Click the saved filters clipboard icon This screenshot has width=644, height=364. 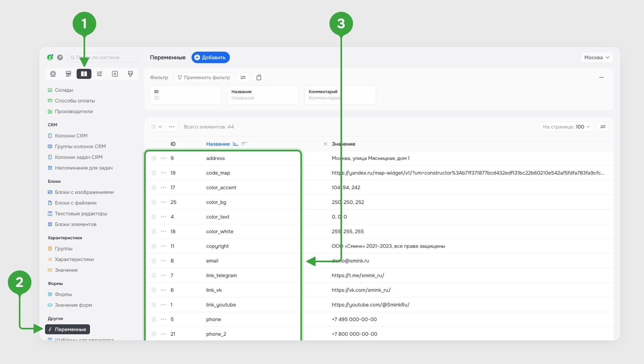259,77
